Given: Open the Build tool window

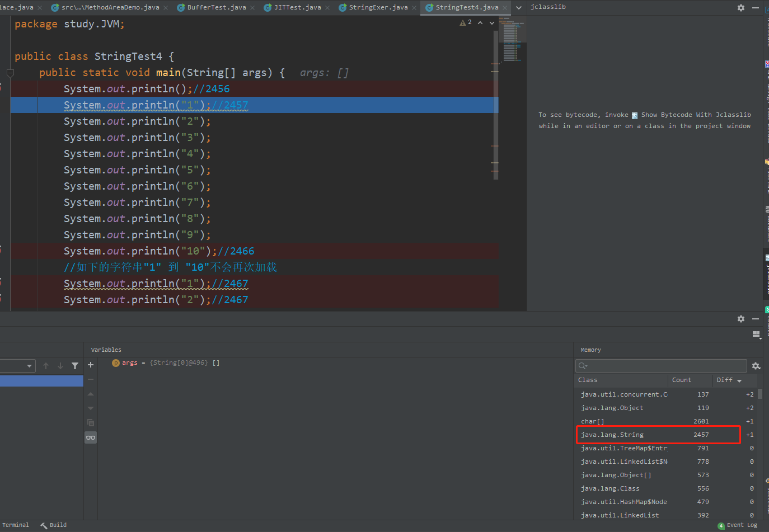Looking at the screenshot, I should 54,525.
